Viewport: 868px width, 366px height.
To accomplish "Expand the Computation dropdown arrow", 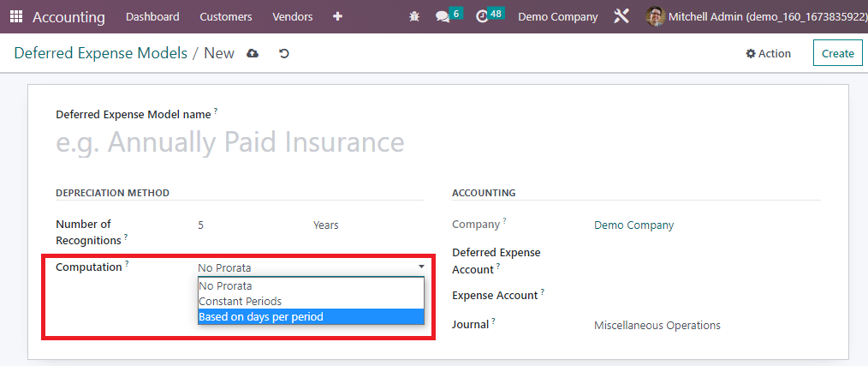I will [421, 267].
